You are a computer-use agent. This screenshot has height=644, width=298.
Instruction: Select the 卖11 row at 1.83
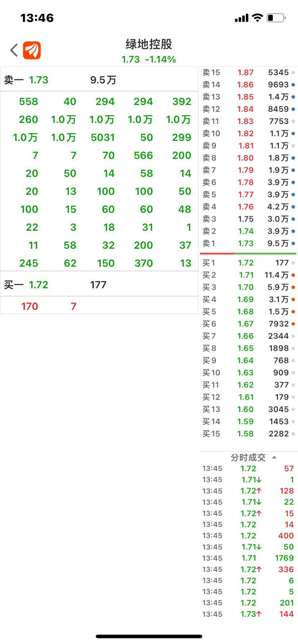(x=248, y=121)
